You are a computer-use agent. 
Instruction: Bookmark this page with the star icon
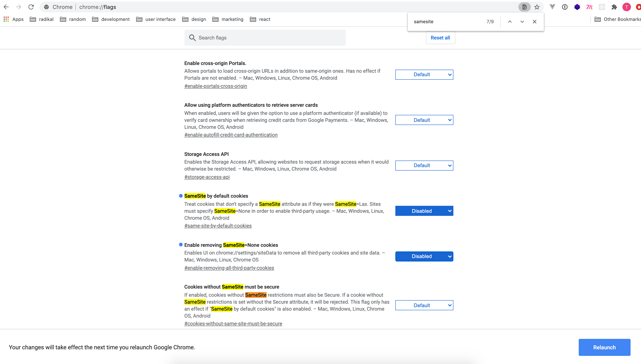(x=537, y=7)
